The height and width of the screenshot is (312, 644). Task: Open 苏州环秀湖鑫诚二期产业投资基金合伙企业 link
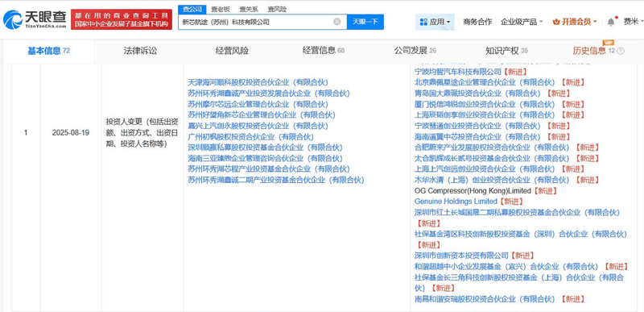click(276, 180)
